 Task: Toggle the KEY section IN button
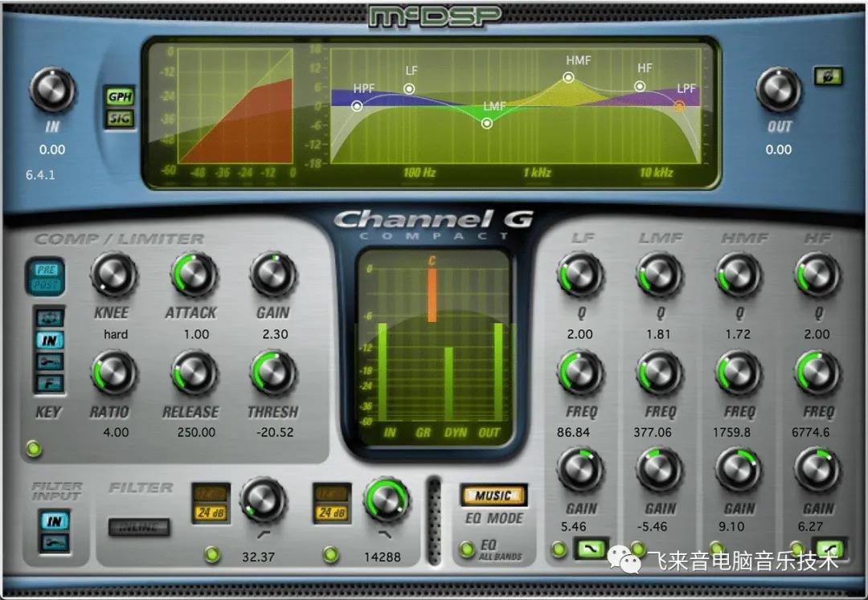(50, 340)
